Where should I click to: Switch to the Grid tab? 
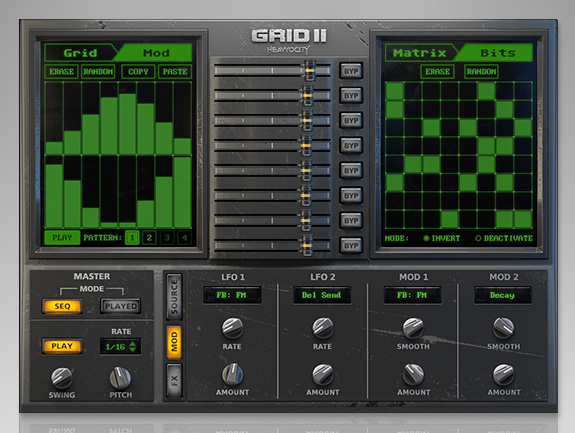(80, 53)
